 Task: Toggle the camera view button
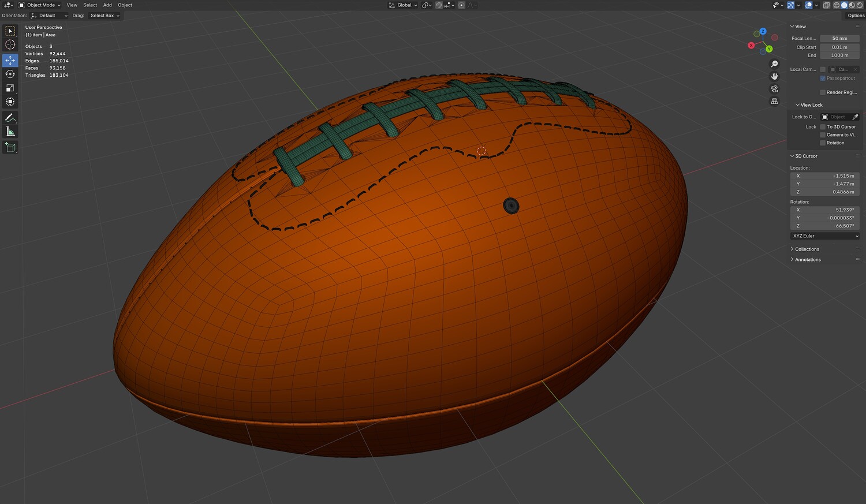tap(775, 89)
